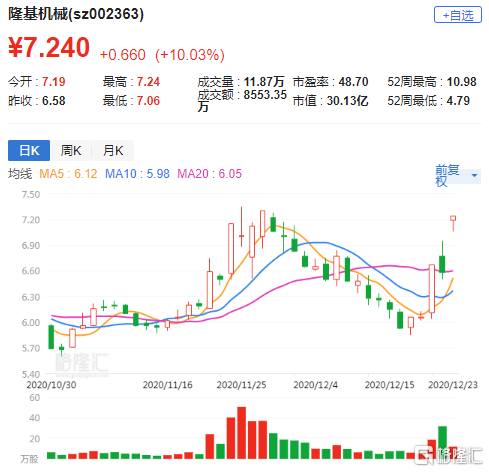Open the 前复权 adjustment dropdown

click(x=458, y=175)
